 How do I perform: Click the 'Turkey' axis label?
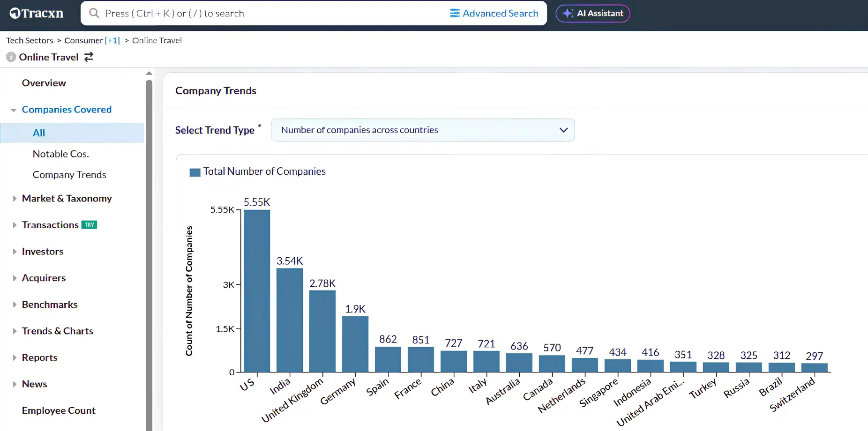click(x=703, y=388)
